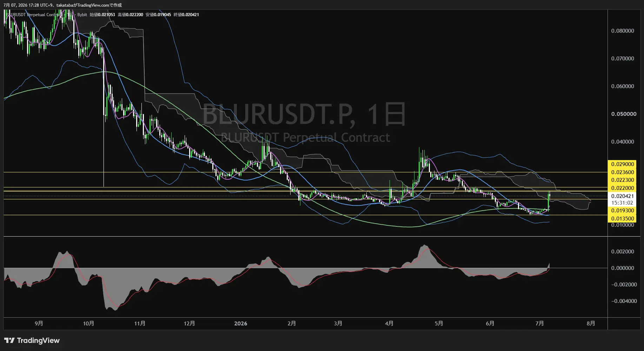The image size is (644, 351).
Task: Click the TradingView logo at bottom left
Action: 32,340
